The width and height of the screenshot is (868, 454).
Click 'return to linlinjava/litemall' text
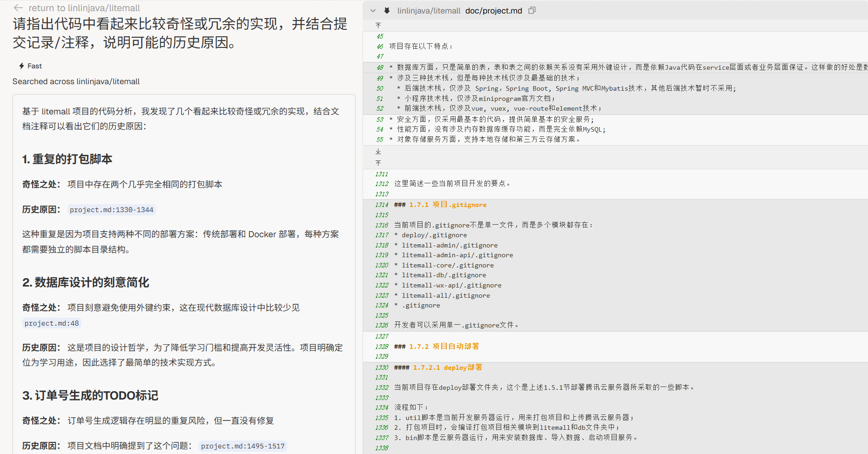84,8
